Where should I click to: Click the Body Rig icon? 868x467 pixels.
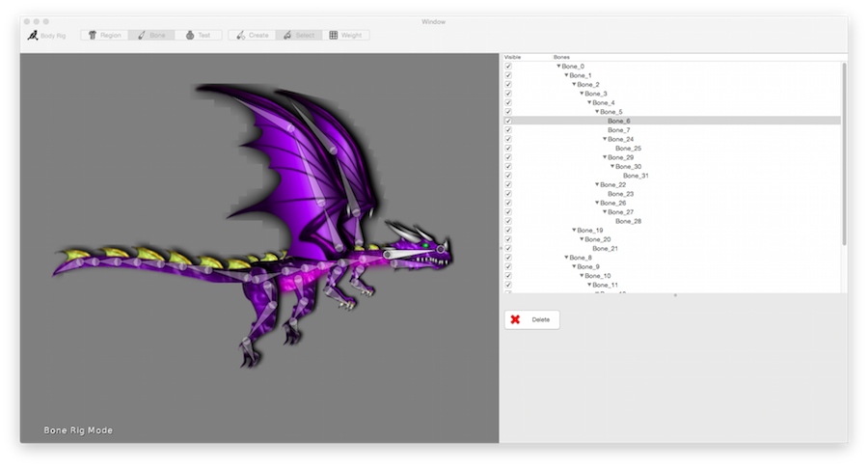tap(33, 36)
